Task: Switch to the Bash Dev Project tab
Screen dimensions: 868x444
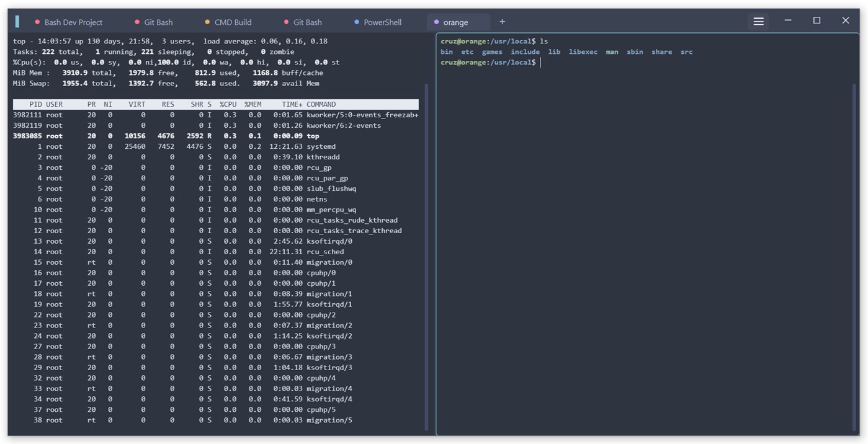Action: tap(68, 22)
